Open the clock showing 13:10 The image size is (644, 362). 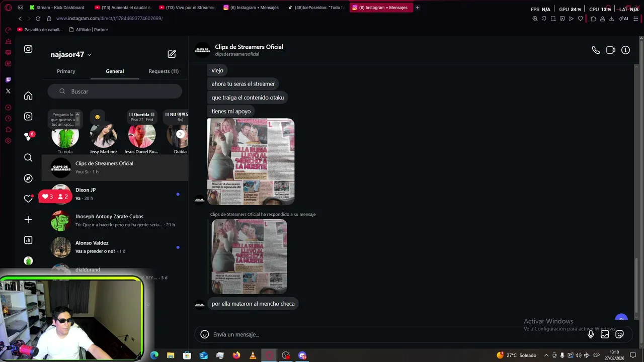click(x=614, y=355)
